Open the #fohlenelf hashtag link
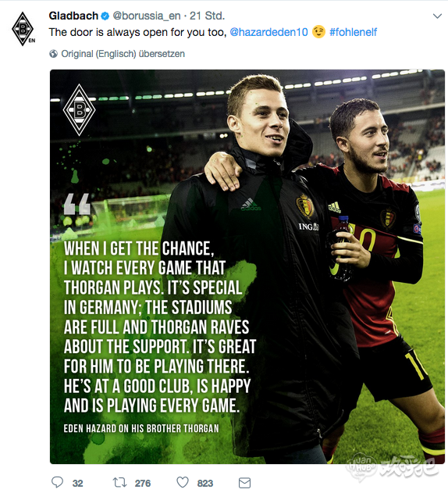Screen dimensions: 448x493 (353, 32)
